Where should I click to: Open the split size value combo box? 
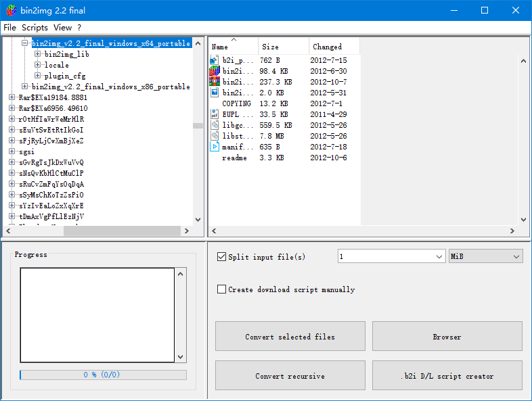coord(391,256)
